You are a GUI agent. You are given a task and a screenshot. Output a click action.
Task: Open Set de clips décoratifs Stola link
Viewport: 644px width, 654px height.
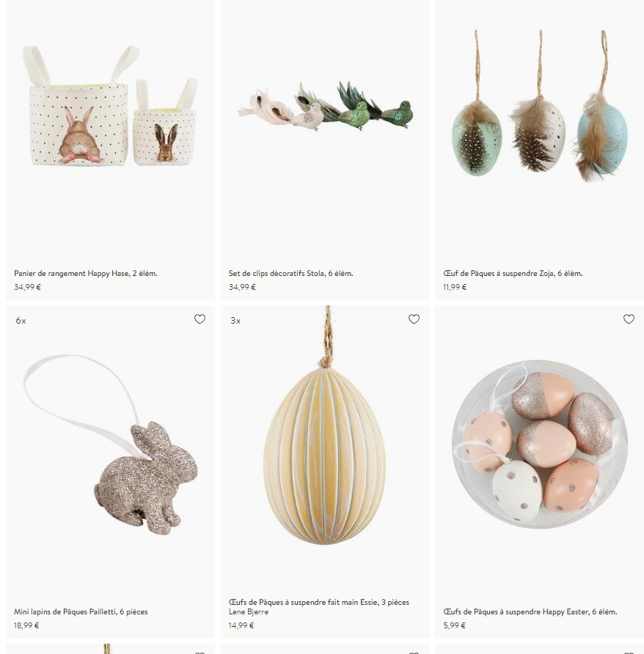point(290,274)
